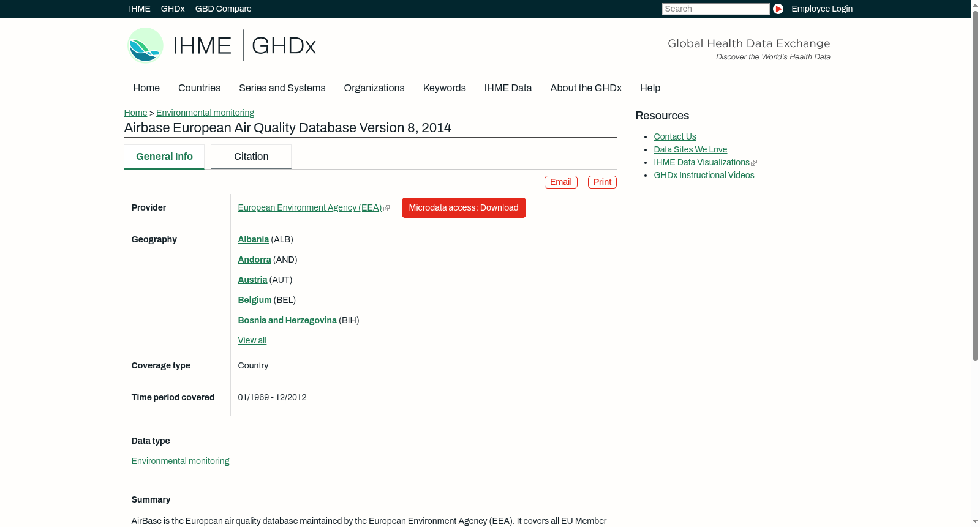Click the 'Time period covered' label
980x527 pixels.
point(173,397)
